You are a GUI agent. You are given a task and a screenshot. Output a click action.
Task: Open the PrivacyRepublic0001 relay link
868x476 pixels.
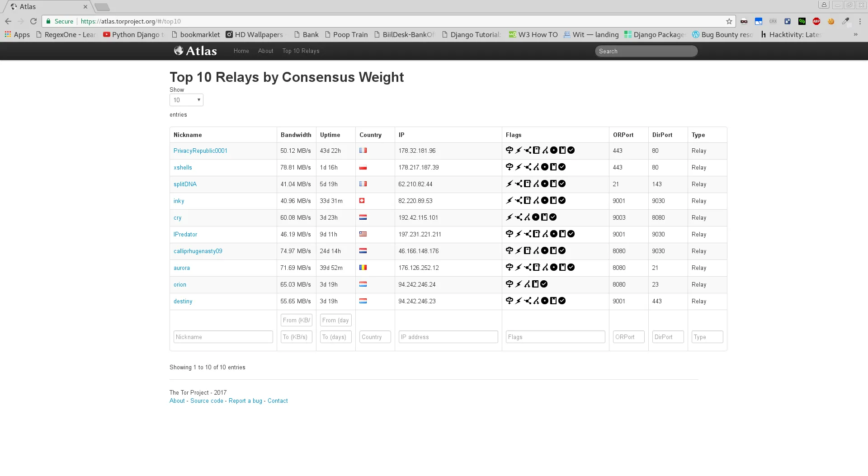point(200,151)
